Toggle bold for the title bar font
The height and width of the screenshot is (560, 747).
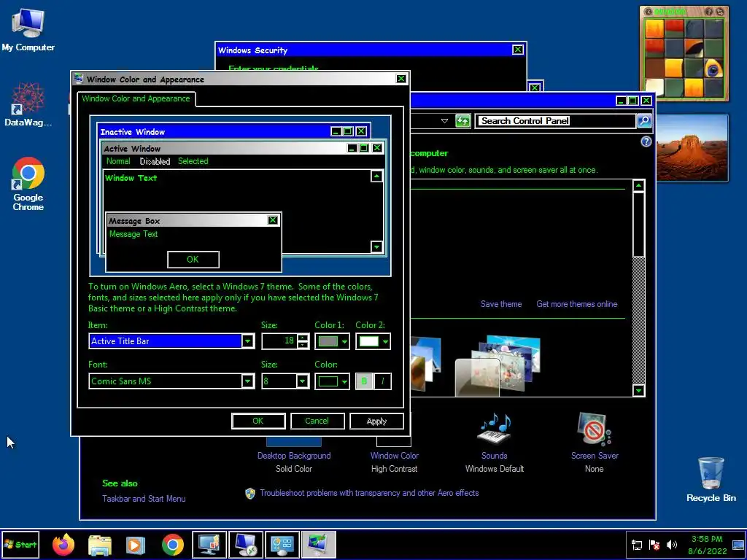click(365, 381)
